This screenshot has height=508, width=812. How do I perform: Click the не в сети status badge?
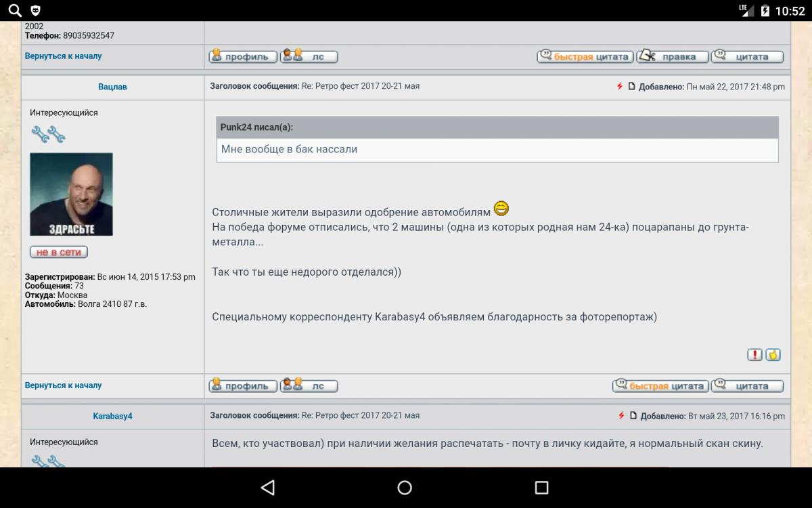point(59,252)
